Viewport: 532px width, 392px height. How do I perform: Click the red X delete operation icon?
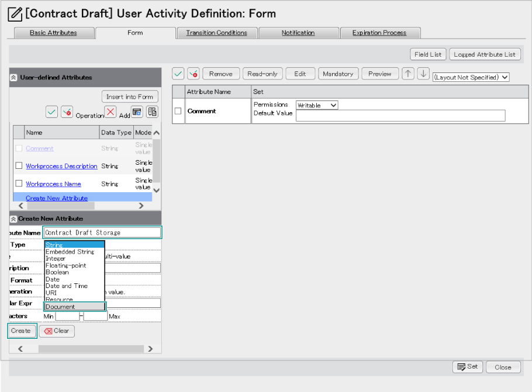(x=110, y=112)
